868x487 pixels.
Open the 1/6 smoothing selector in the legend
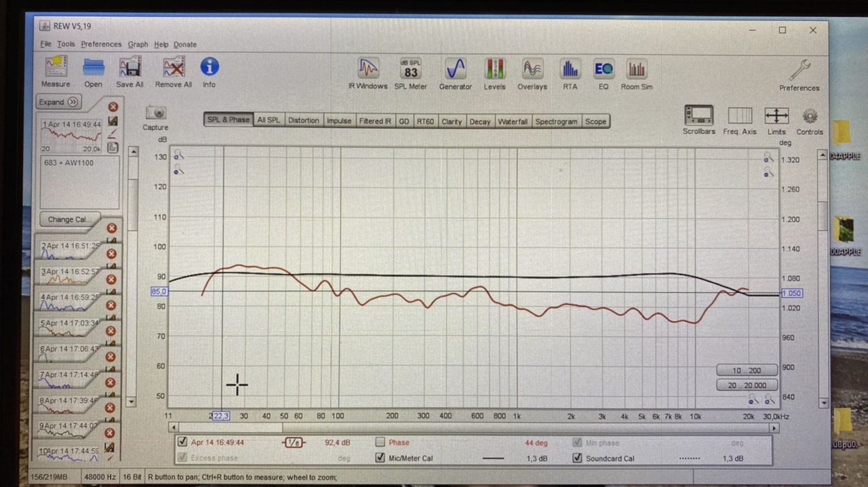(294, 442)
